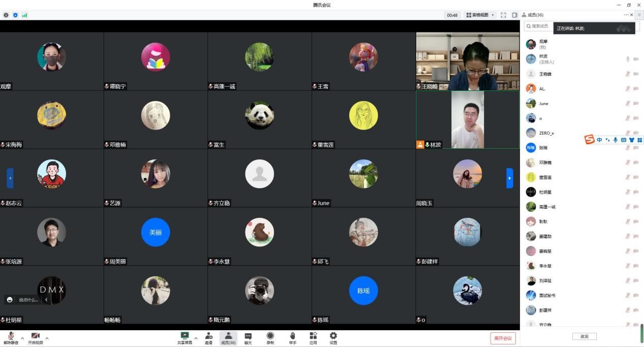Expand video options arrow beside 开启视频
This screenshot has width=644, height=347.
(x=47, y=338)
